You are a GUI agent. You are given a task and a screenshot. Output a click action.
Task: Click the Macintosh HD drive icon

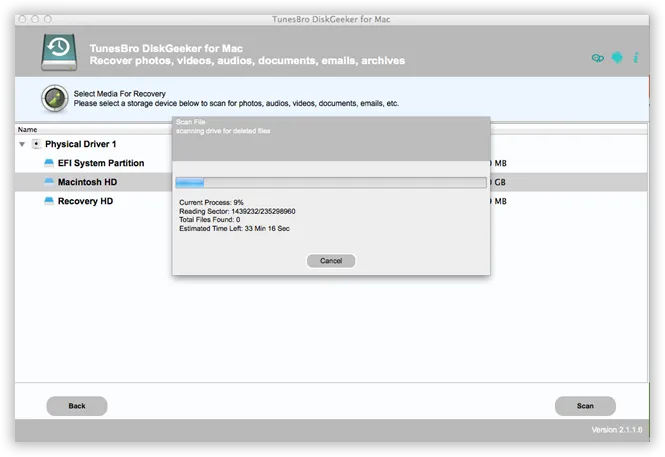tap(49, 182)
